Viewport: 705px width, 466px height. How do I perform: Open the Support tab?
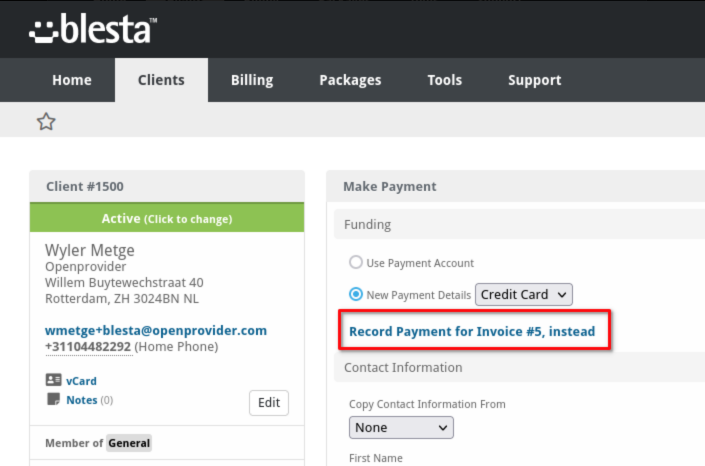click(535, 80)
